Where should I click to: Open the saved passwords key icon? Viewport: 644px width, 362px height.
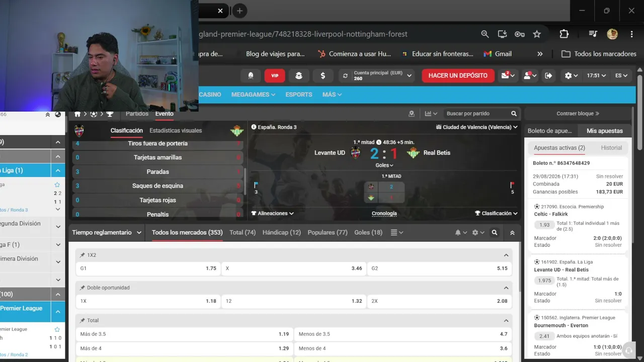pyautogui.click(x=519, y=34)
